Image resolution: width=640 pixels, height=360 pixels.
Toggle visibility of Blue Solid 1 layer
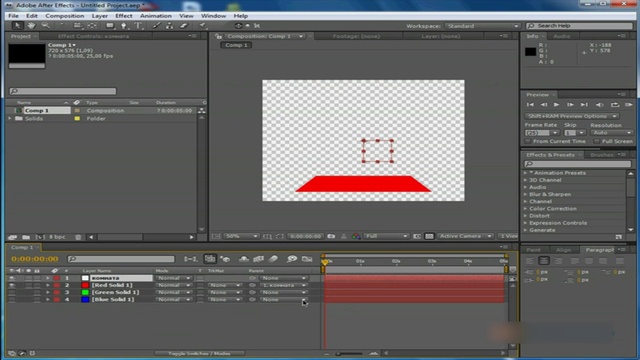point(12,300)
